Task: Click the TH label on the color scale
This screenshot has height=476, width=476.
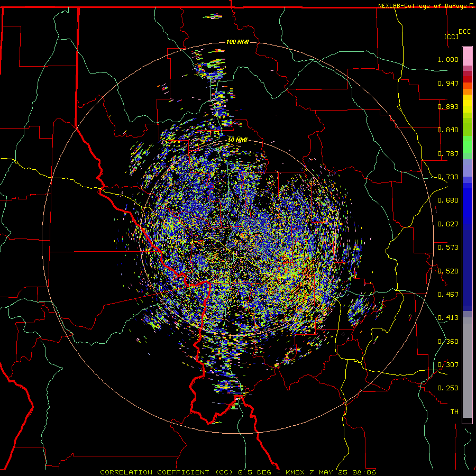Action: point(454,412)
